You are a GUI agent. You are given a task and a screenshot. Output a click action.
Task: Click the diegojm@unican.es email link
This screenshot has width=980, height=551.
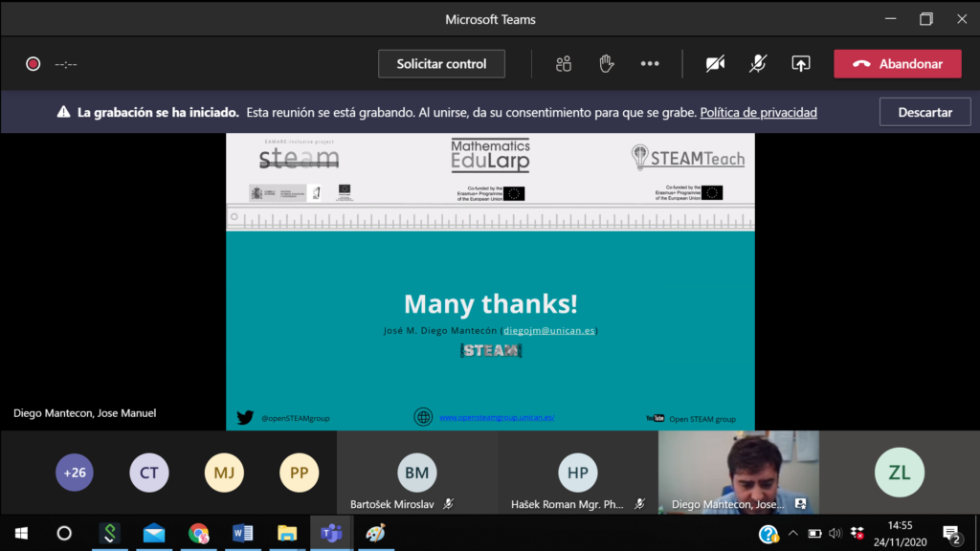pos(549,330)
